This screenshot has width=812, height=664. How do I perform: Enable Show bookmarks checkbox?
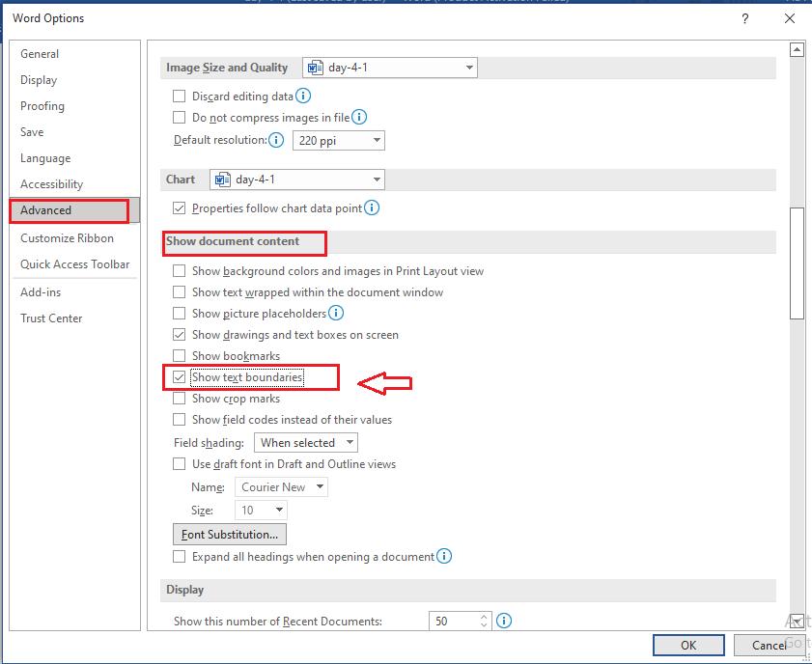pos(179,355)
